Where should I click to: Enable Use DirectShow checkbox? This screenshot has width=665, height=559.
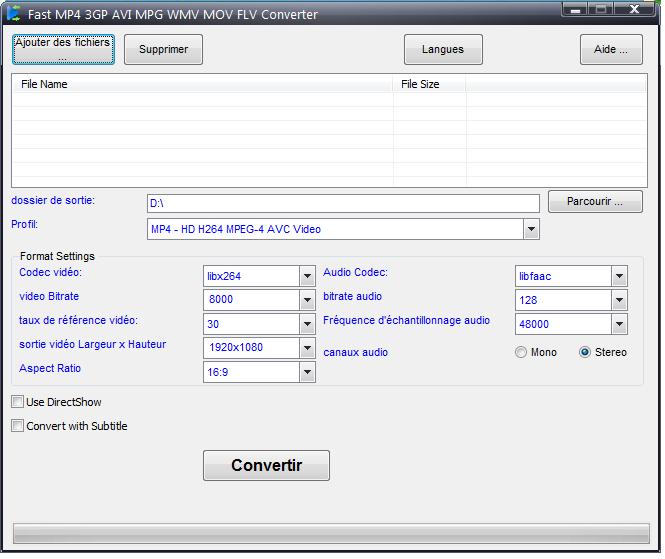17,402
